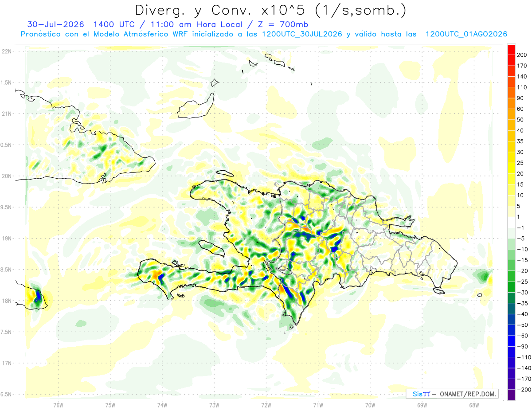
Task: Click the '71W' longitude label
Action: point(318,404)
